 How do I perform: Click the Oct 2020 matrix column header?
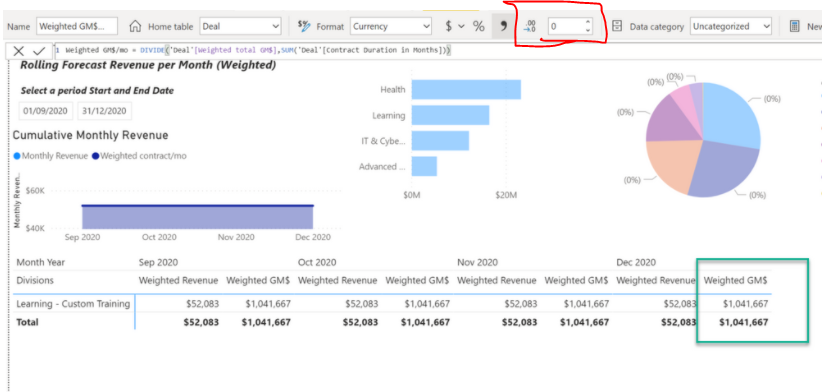[317, 262]
